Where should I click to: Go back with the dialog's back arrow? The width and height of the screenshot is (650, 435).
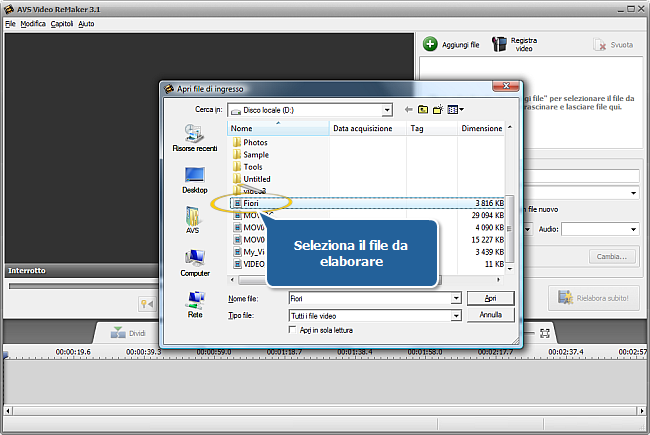click(x=408, y=109)
